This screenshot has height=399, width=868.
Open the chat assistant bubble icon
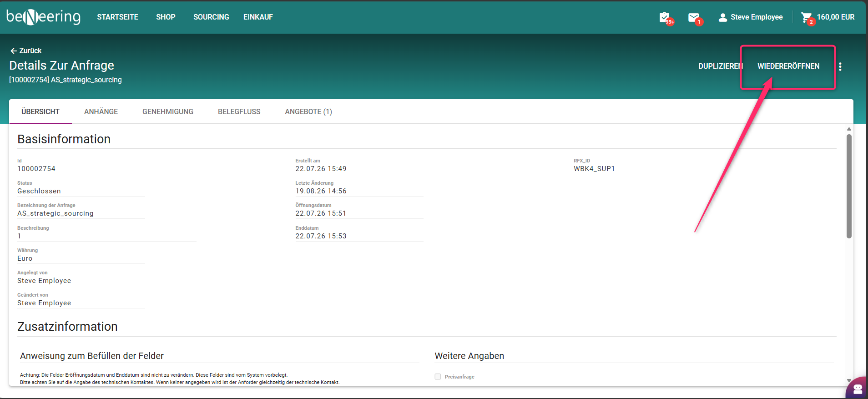tap(858, 389)
